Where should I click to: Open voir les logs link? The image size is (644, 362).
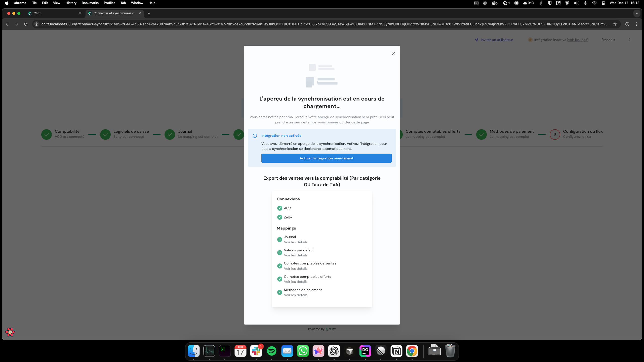pos(578,40)
